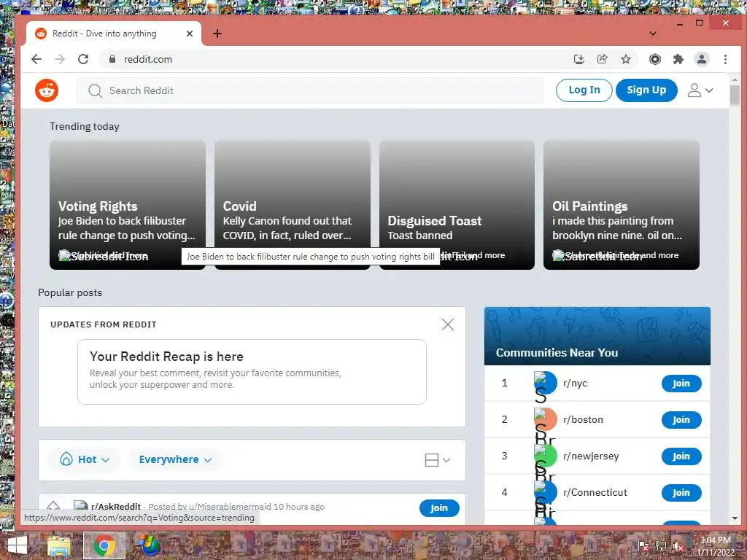Open the Oil Paintings trending card
This screenshot has height=560, width=747.
[622, 205]
